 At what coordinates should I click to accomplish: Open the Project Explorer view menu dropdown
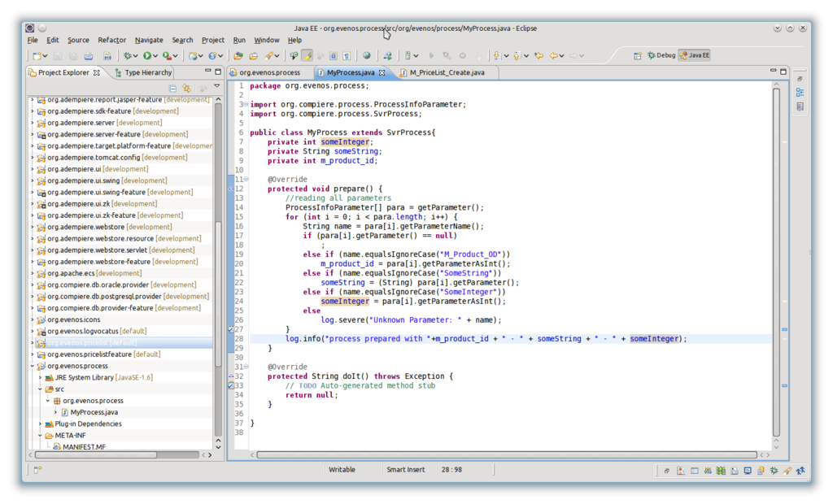click(x=216, y=86)
